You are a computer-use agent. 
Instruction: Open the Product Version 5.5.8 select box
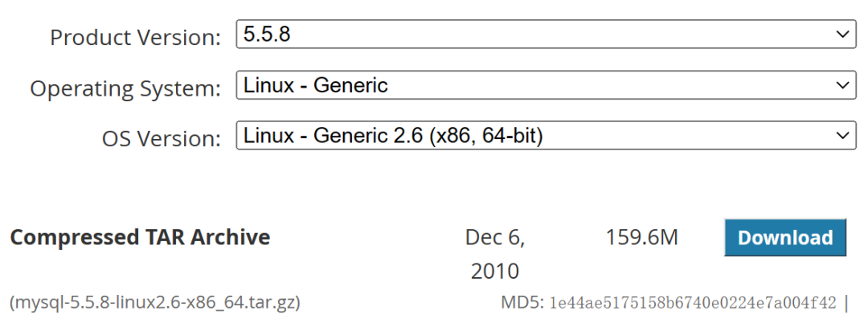[546, 35]
